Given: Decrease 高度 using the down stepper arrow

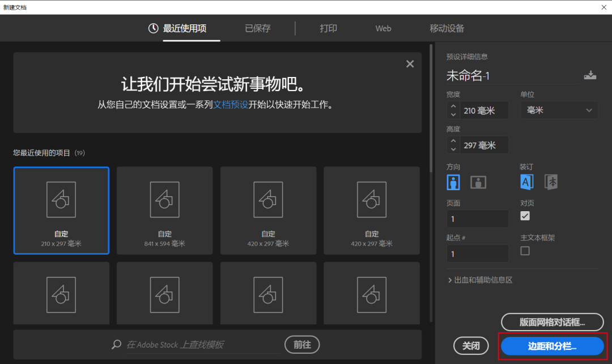Looking at the screenshot, I should coord(453,148).
